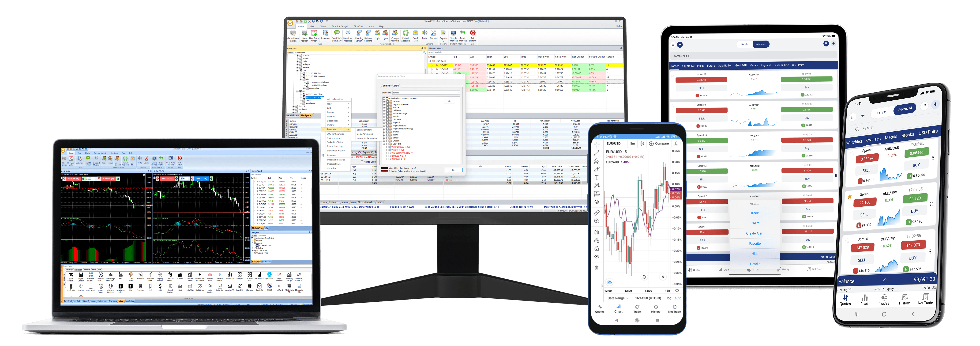Toggle eye visibility icon on Android chart
Screen dimensions: 980x346
tap(597, 257)
